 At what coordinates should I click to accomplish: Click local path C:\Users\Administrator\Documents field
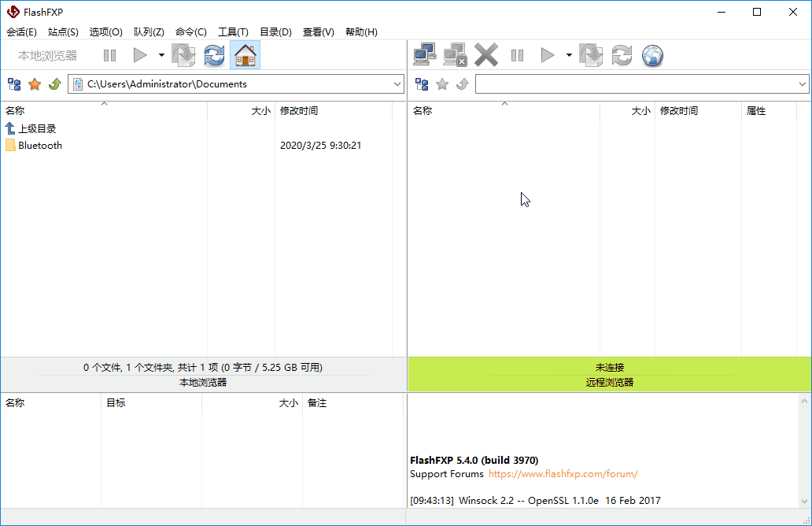[235, 84]
